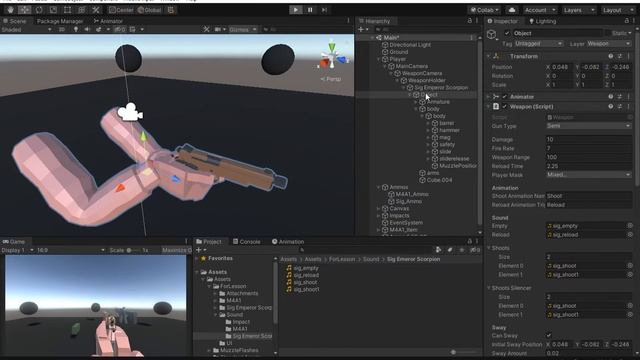Click camera gizmo icon in Scene view
The width and height of the screenshot is (640, 360).
[130, 112]
